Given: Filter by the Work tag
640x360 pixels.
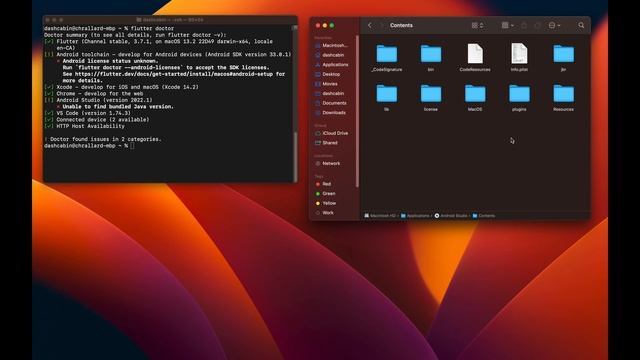Looking at the screenshot, I should pos(324,213).
